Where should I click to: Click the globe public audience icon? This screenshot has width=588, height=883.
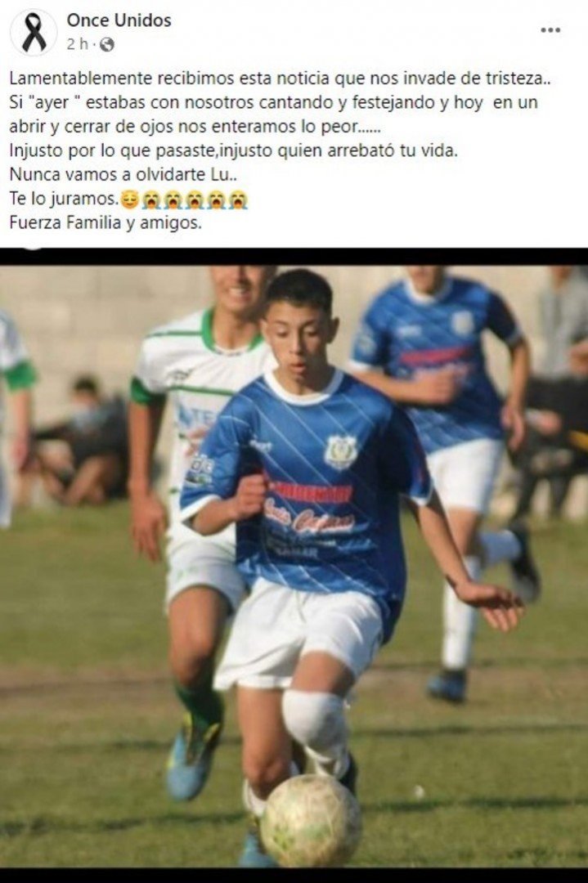click(107, 44)
